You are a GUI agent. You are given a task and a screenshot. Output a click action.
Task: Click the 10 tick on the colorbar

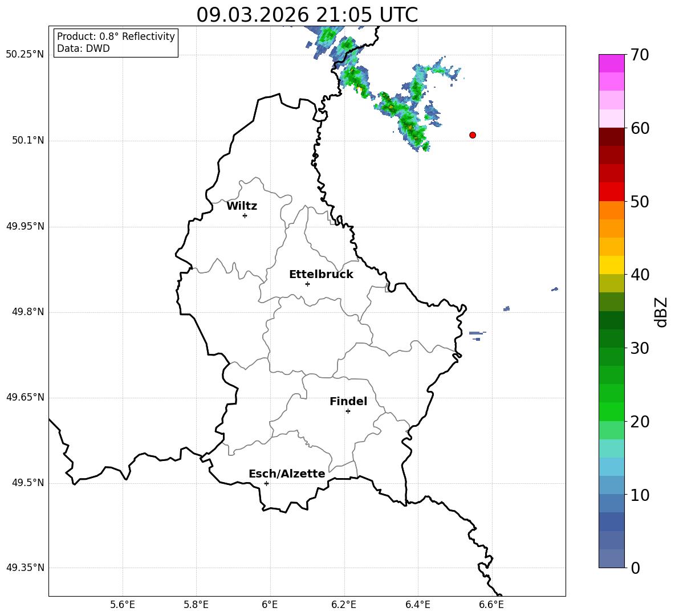pos(640,495)
